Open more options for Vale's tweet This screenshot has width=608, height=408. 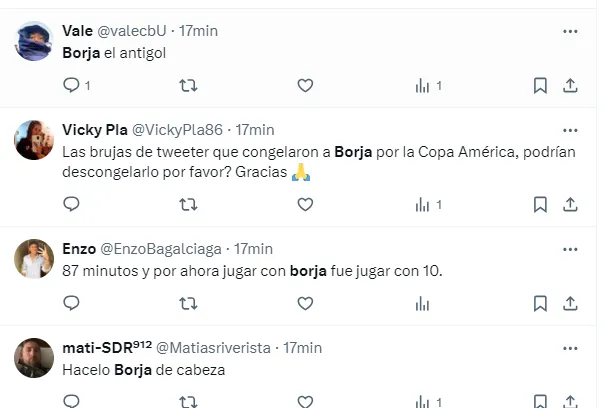point(570,31)
